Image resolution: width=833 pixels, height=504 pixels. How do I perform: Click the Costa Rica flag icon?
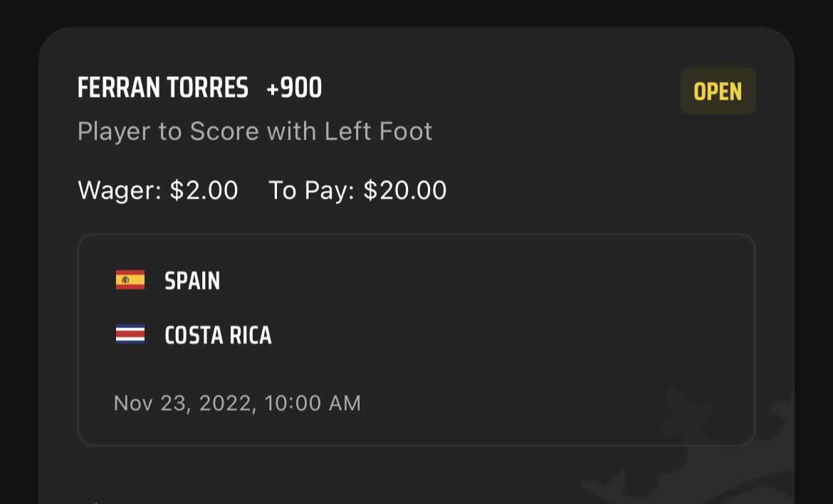tap(130, 335)
